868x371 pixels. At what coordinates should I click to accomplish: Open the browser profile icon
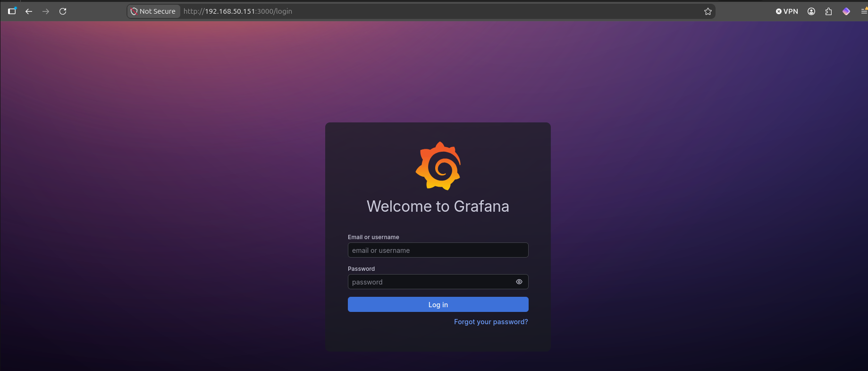click(x=811, y=11)
